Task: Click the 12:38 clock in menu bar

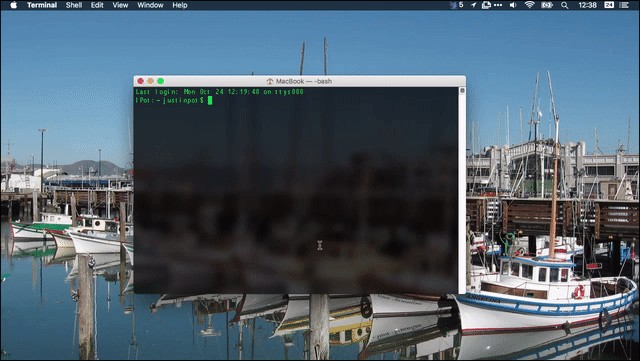Action: click(x=587, y=5)
